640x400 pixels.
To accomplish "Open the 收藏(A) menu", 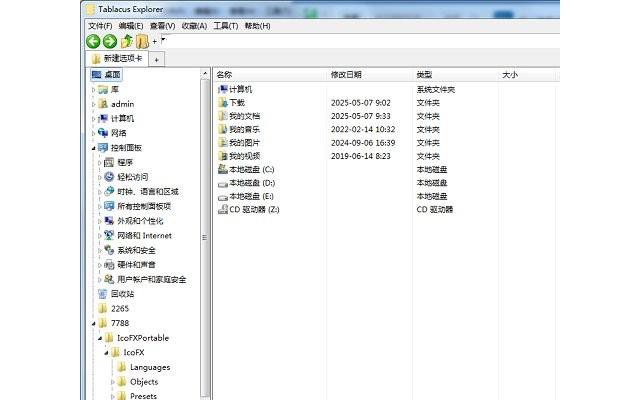I will coord(194,26).
